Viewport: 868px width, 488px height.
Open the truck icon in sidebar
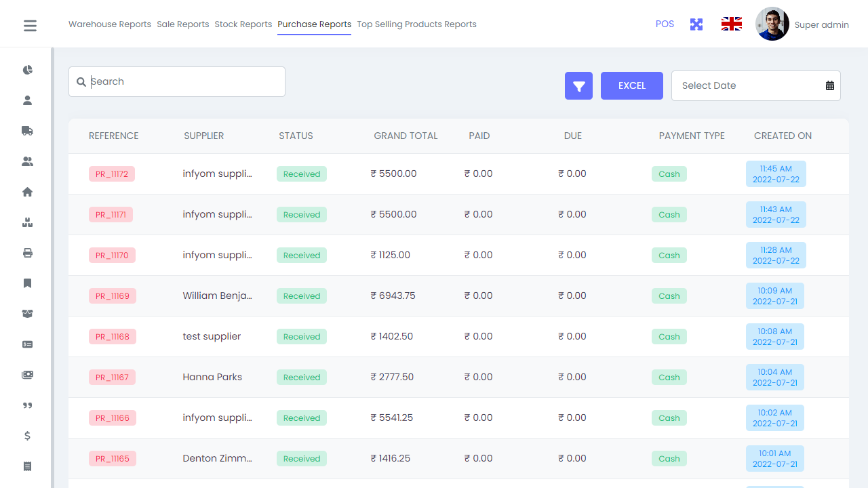pyautogui.click(x=28, y=131)
